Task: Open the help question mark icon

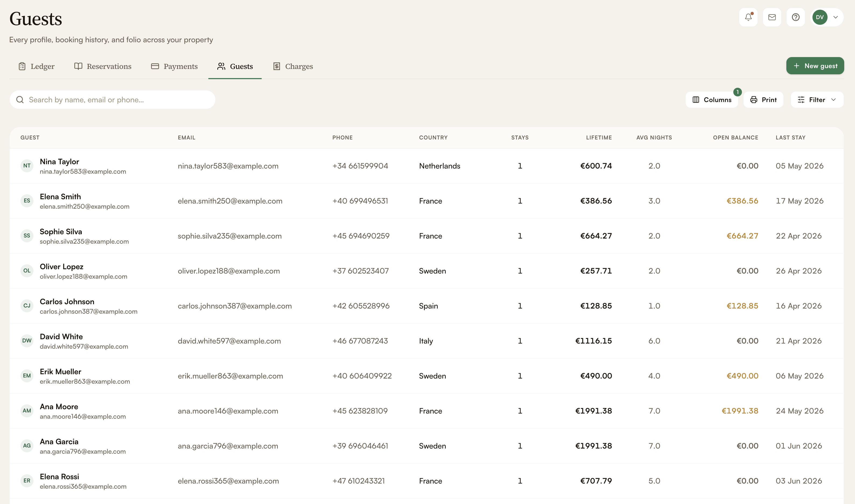Action: (796, 17)
